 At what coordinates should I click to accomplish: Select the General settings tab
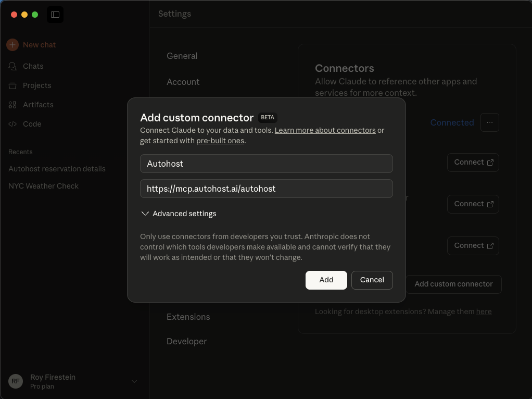pyautogui.click(x=182, y=56)
